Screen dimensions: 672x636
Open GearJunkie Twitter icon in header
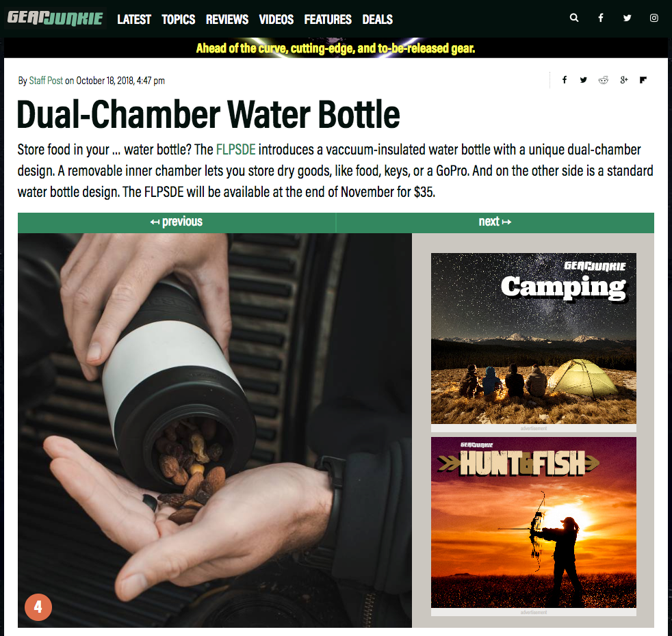pos(627,18)
